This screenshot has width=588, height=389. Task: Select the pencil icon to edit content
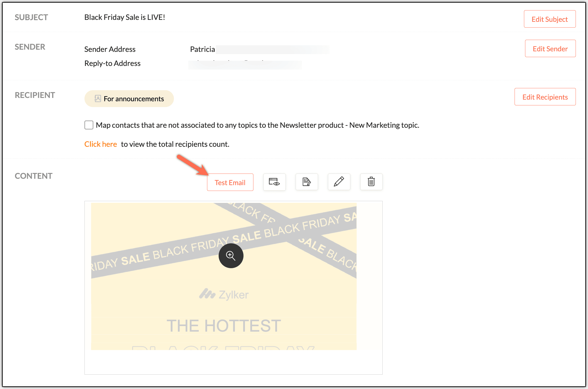pos(339,182)
